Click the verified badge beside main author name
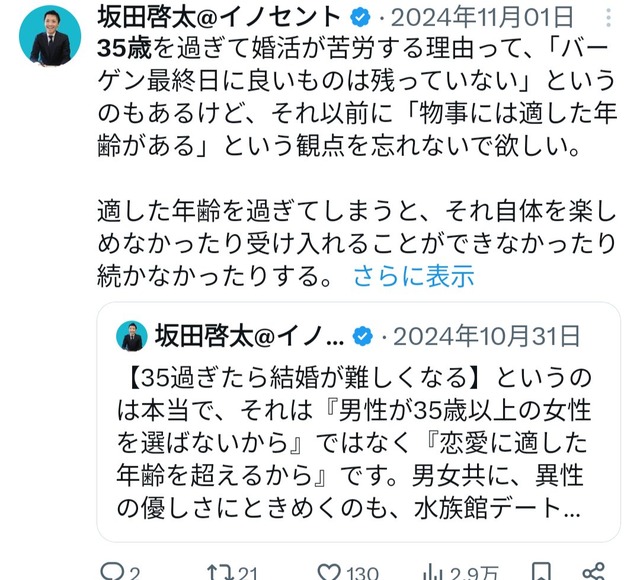 (360, 18)
